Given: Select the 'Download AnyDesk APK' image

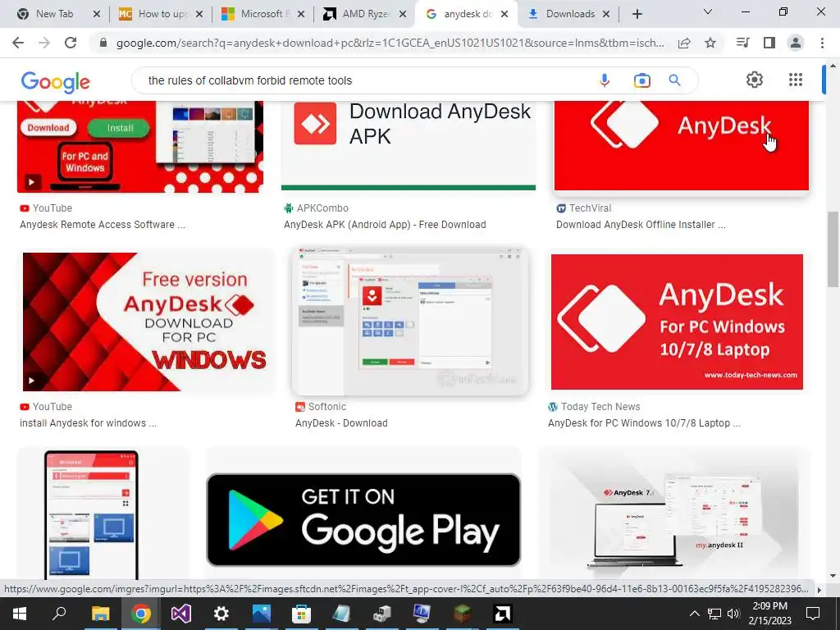Looking at the screenshot, I should [409, 146].
